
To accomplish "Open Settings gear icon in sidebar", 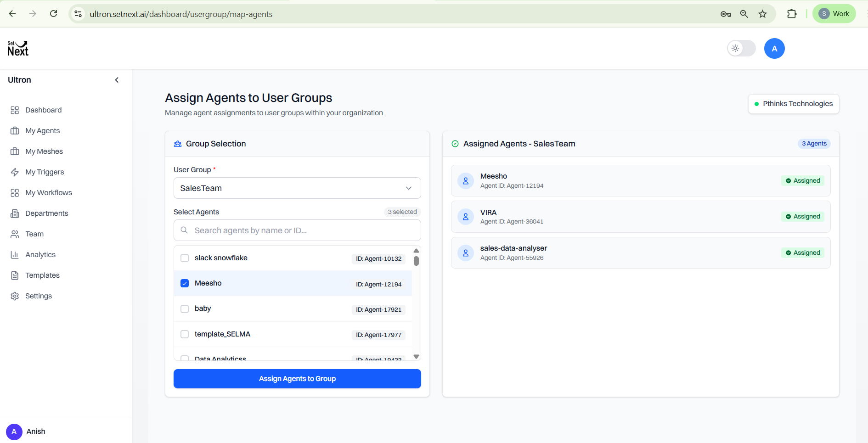I will 15,296.
